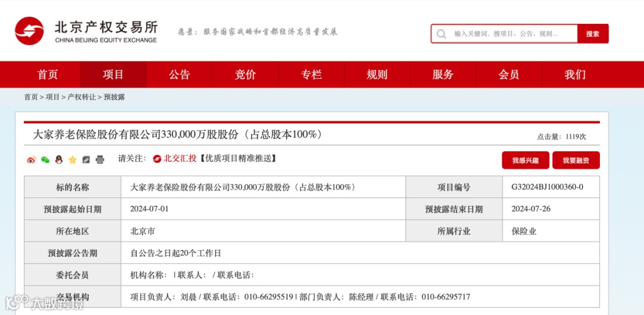The image size is (644, 315).
Task: Share to QQ penguin icon
Action: point(58,160)
